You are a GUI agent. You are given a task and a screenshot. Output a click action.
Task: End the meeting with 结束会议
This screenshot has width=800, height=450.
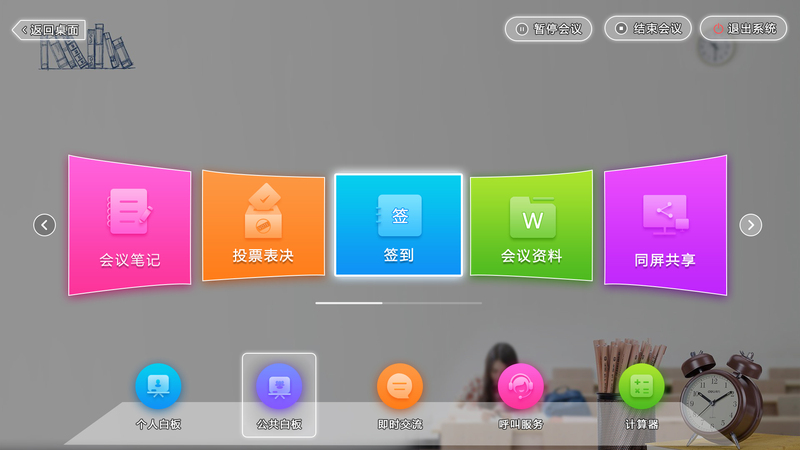point(648,29)
